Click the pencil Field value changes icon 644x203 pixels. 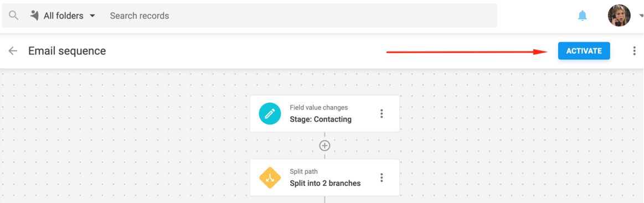pos(270,113)
